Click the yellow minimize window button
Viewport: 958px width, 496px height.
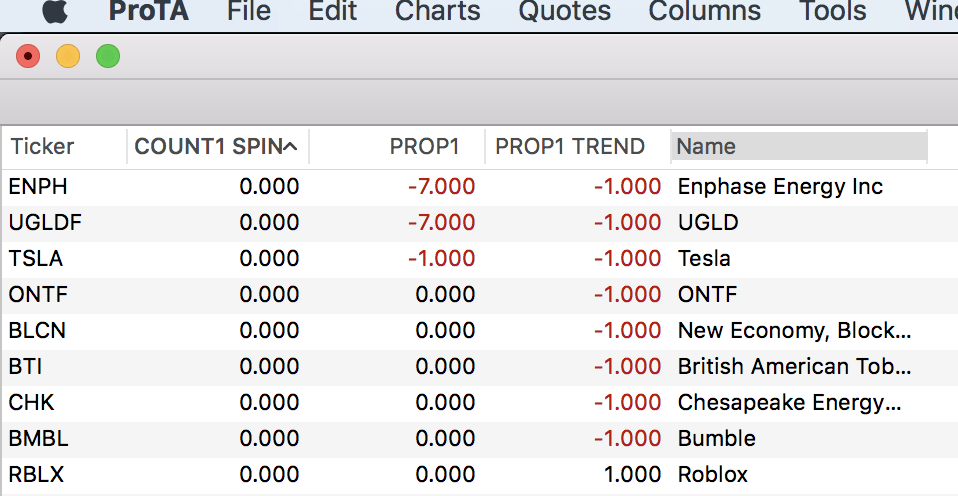68,56
